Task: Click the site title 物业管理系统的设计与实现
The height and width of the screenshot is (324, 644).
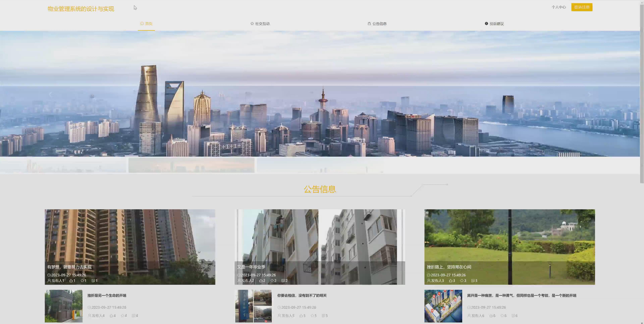Action: pyautogui.click(x=81, y=9)
